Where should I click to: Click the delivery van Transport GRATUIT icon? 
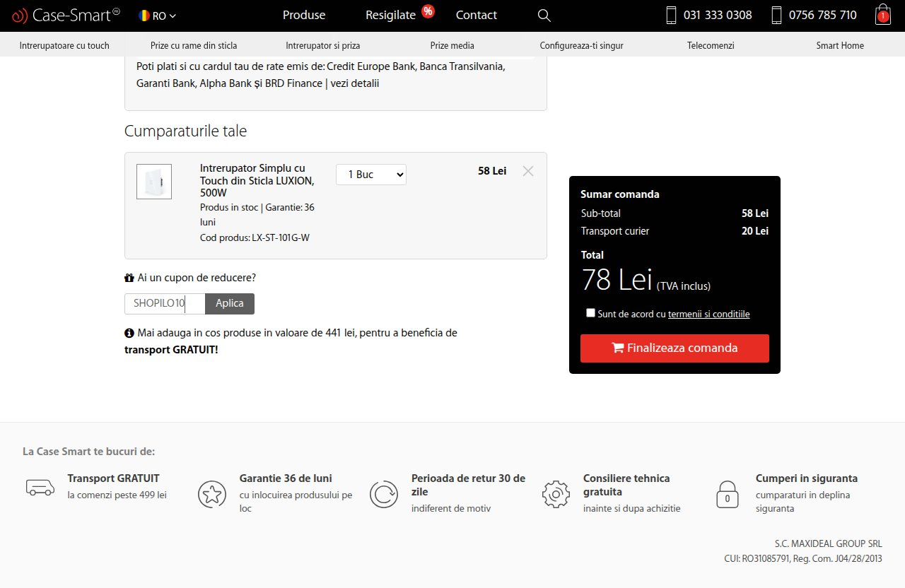coord(40,487)
